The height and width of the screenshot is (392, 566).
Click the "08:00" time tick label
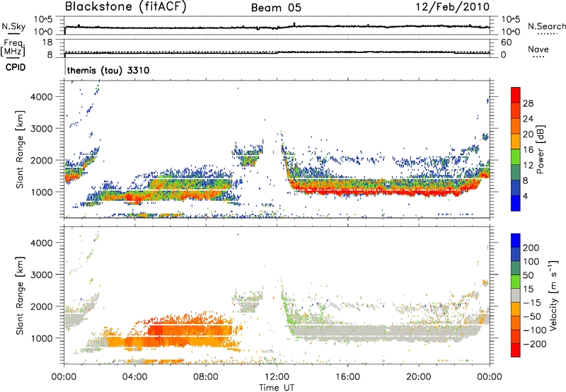206,377
